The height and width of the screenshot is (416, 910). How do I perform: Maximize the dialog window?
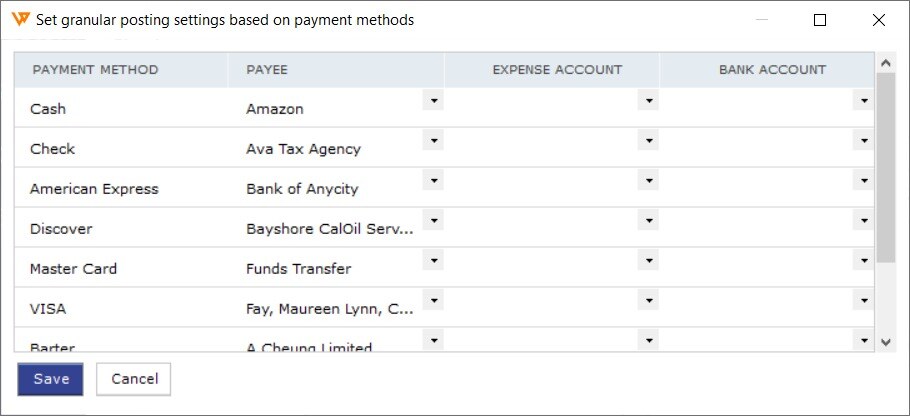[x=819, y=20]
